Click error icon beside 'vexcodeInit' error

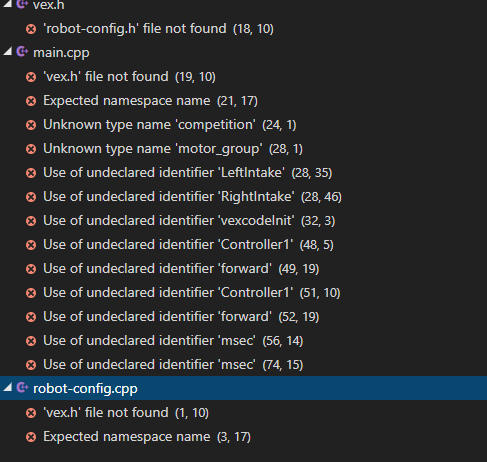(x=31, y=221)
